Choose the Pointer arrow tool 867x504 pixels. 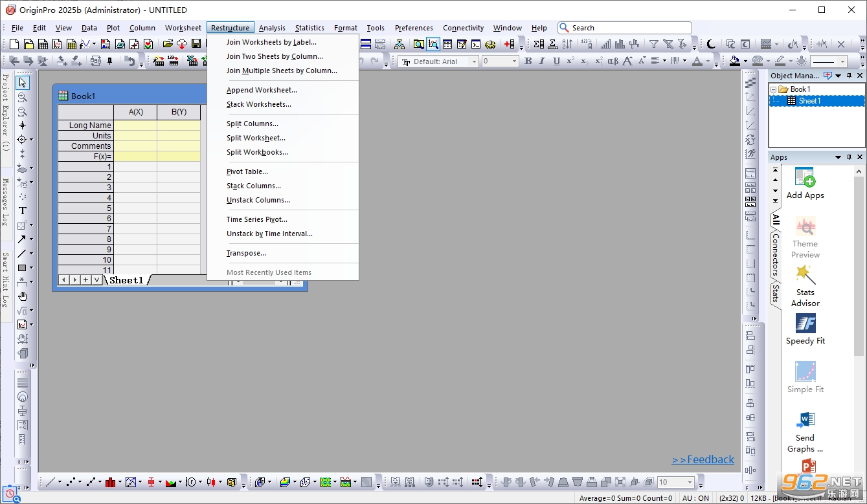click(x=22, y=82)
